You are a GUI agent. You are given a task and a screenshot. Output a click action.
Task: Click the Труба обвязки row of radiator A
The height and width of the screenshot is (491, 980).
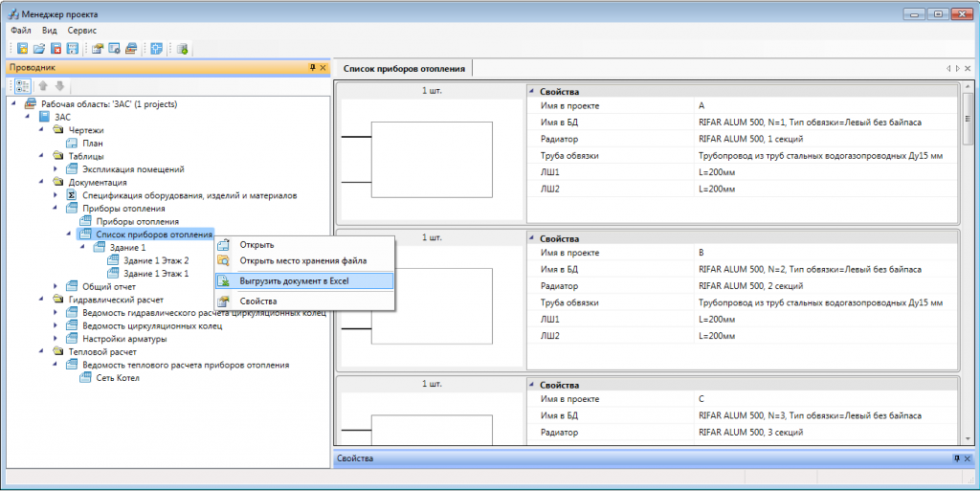[x=743, y=156]
